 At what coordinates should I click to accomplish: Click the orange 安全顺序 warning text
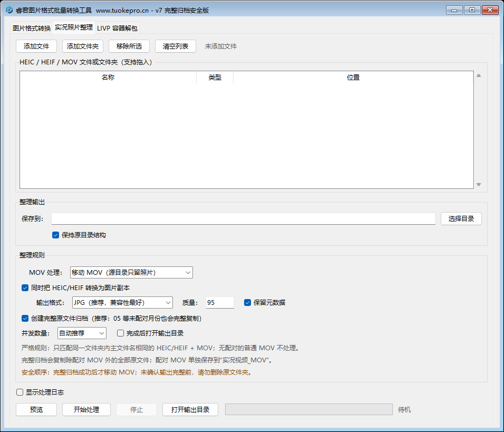137,372
